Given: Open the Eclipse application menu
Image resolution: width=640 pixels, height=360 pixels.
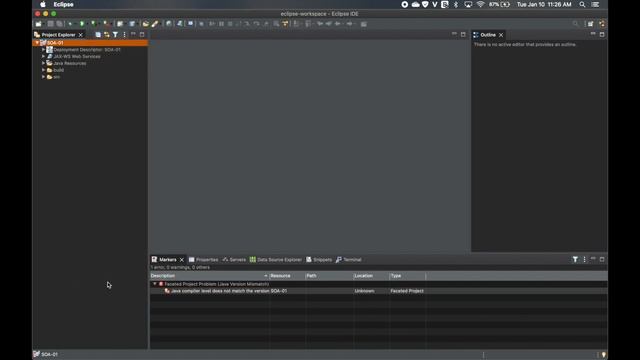Looking at the screenshot, I should click(64, 4).
